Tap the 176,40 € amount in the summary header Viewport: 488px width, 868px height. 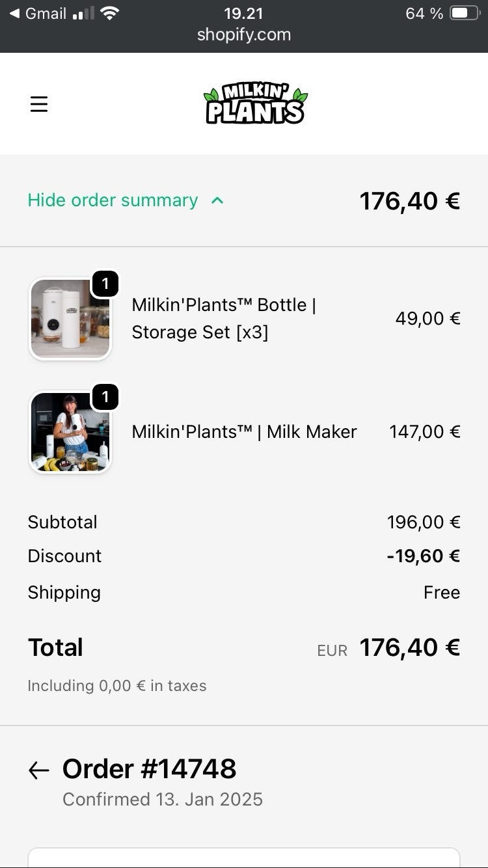(409, 200)
